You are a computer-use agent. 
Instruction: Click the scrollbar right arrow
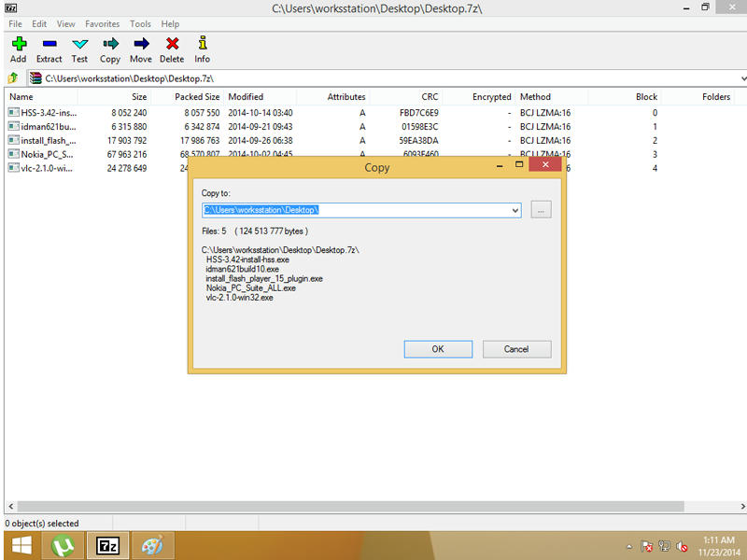pos(742,506)
